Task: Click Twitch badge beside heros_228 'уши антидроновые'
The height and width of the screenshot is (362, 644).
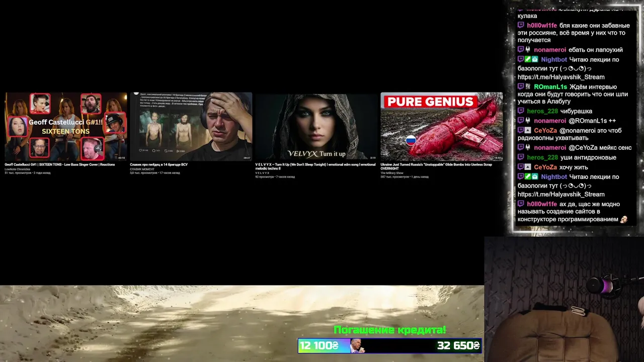Action: (521, 157)
